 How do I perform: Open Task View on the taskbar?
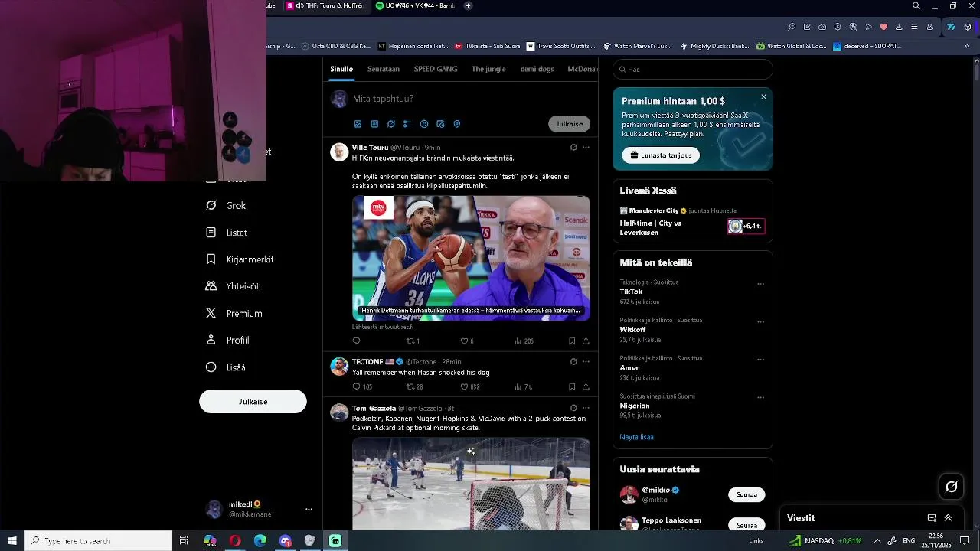(184, 541)
